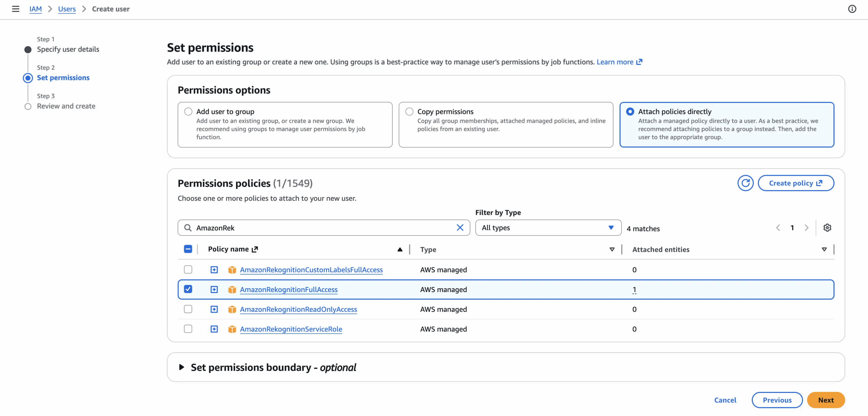Expand AmazonRekognitionReadOnlyAccess policy details

[214, 309]
